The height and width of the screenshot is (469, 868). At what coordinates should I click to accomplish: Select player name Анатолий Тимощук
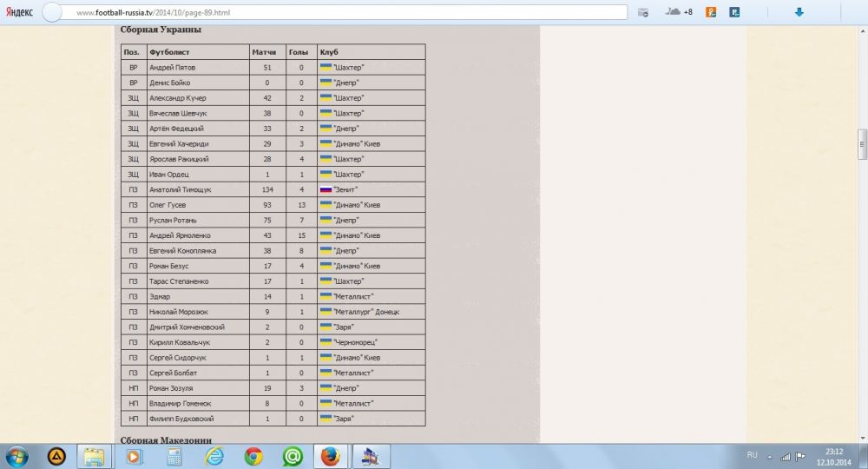click(180, 189)
